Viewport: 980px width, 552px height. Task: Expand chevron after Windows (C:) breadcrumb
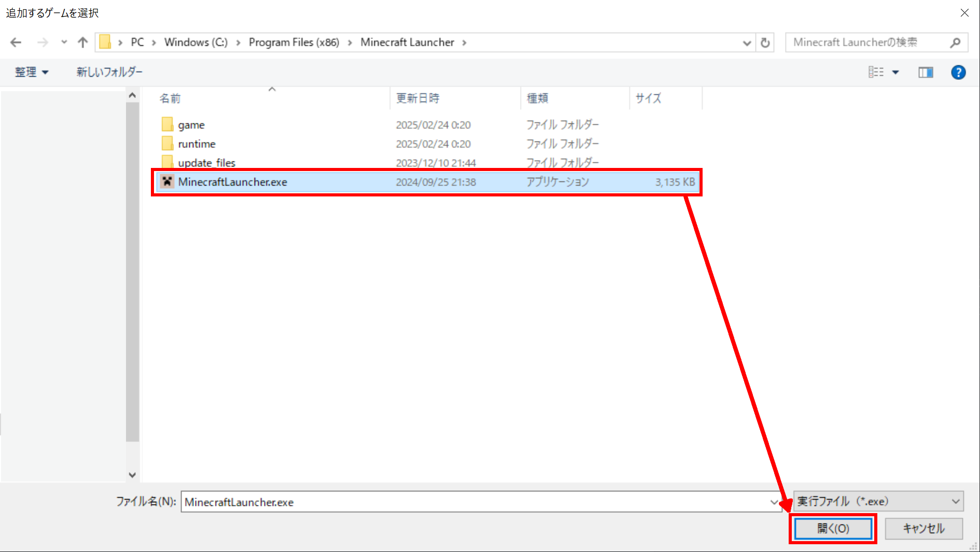click(x=238, y=43)
